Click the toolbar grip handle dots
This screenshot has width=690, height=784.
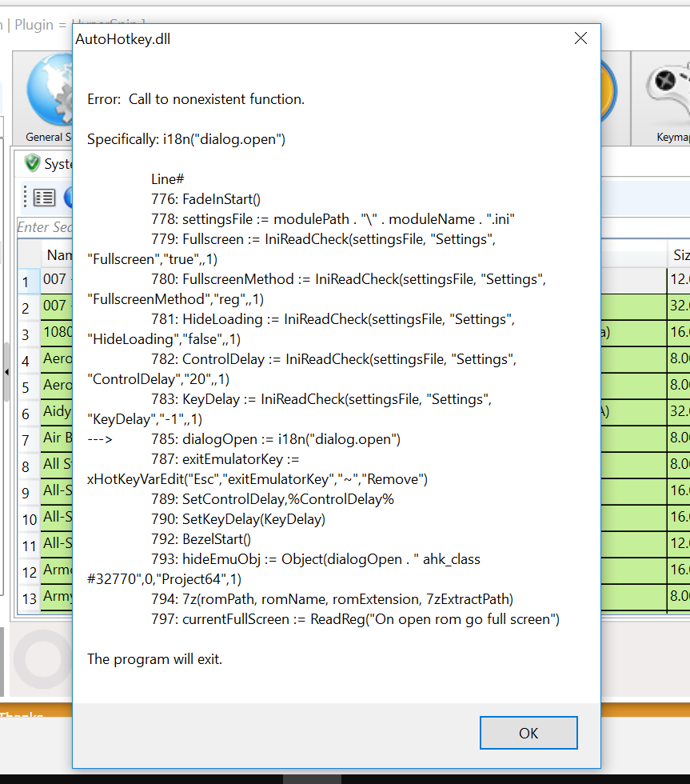(25, 197)
